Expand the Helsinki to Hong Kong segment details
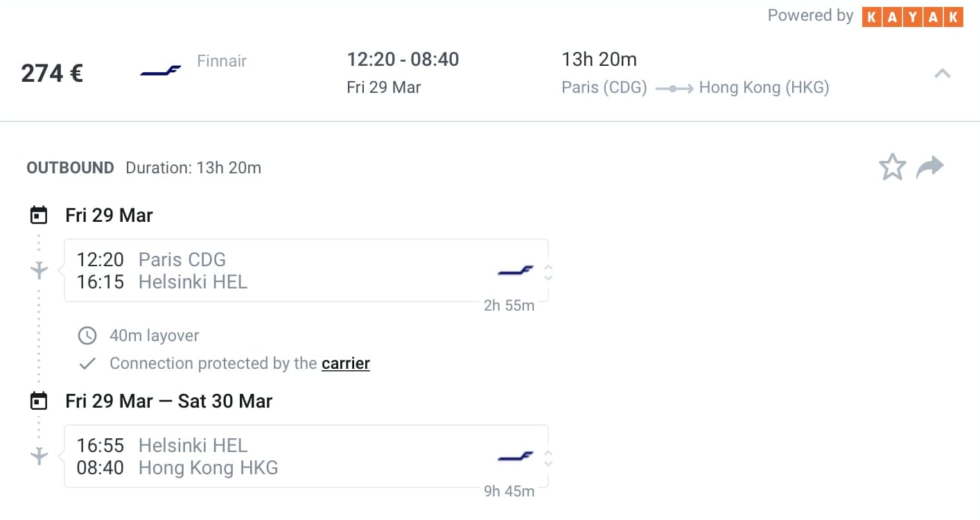980x520 pixels. [x=548, y=458]
